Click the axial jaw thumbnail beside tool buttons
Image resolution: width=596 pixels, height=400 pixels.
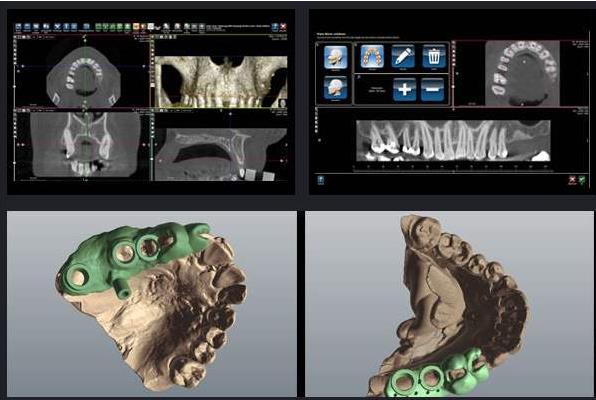(x=523, y=73)
